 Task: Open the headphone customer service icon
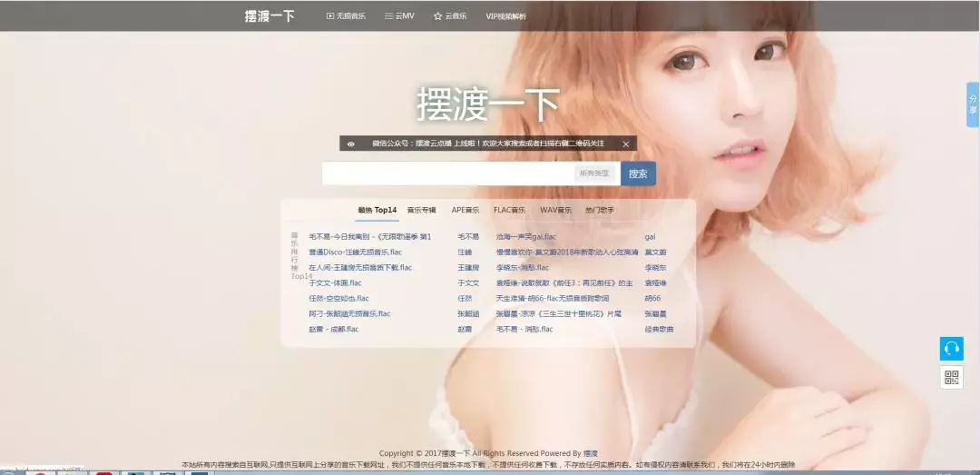951,349
